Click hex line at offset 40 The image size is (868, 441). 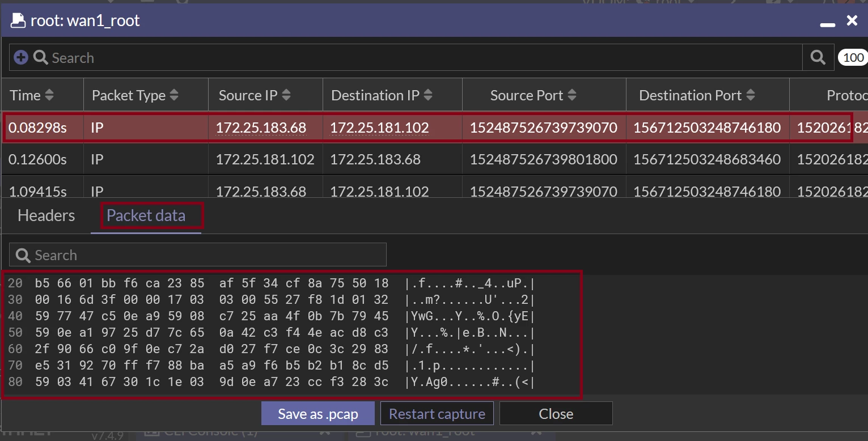click(x=272, y=316)
